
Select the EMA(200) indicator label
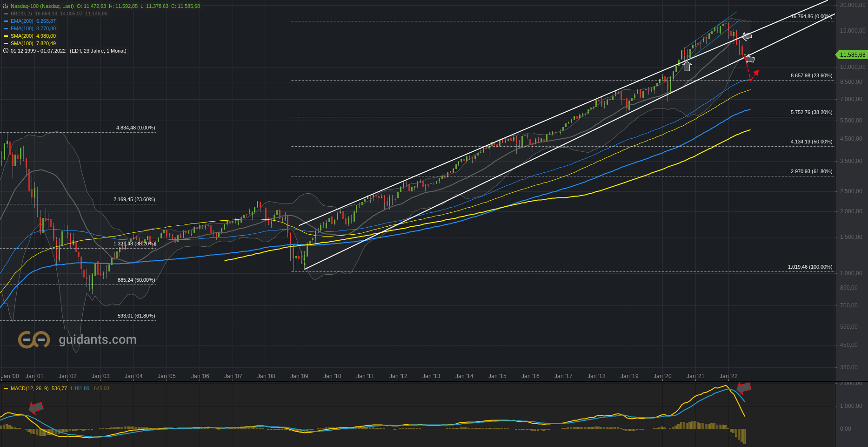pyautogui.click(x=22, y=21)
